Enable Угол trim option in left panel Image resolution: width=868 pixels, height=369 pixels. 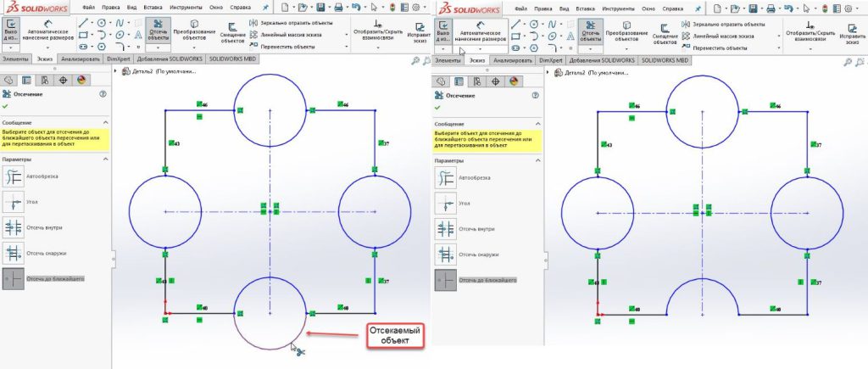pos(14,202)
